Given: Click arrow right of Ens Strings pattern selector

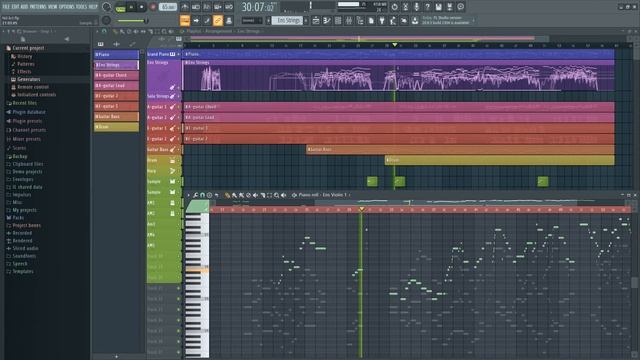Looking at the screenshot, I should (306, 20).
